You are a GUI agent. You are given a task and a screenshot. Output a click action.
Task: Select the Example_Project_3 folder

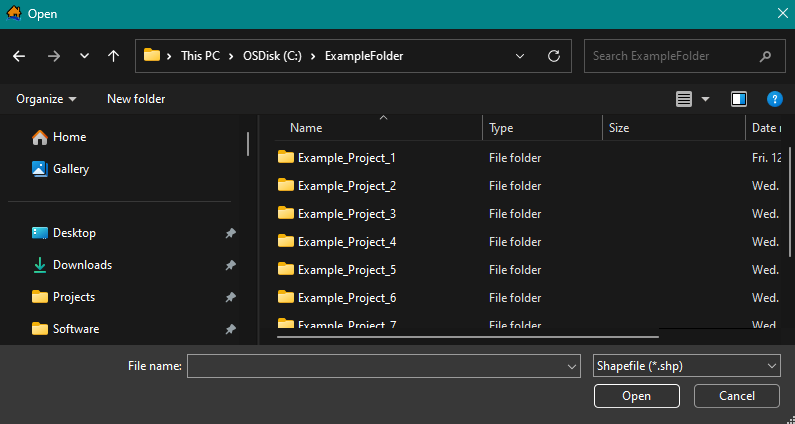346,214
